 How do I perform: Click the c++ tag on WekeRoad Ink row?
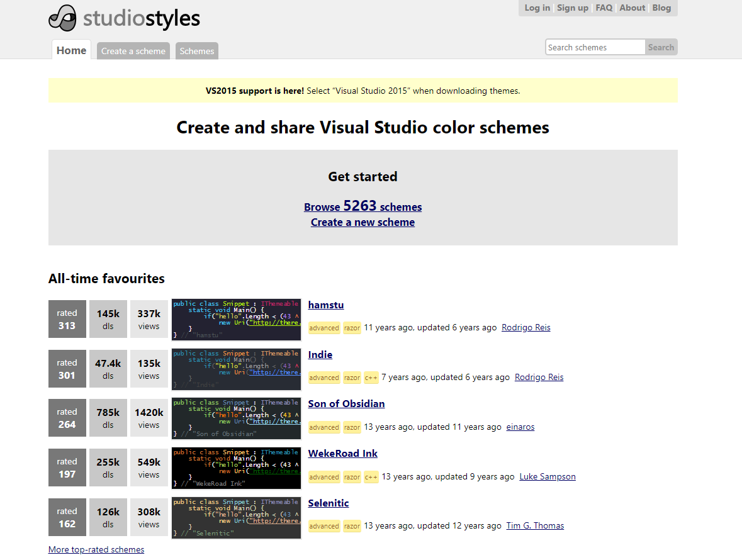(371, 477)
